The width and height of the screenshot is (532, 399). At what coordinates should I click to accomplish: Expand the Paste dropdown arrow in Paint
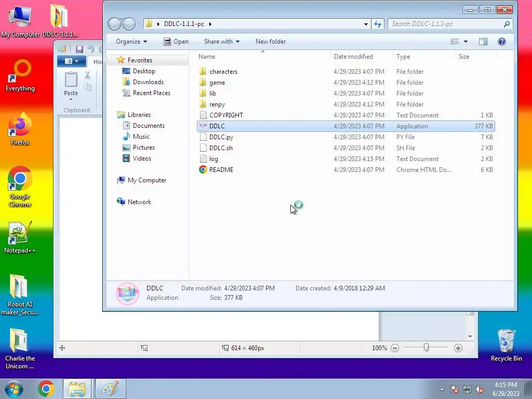point(71,99)
